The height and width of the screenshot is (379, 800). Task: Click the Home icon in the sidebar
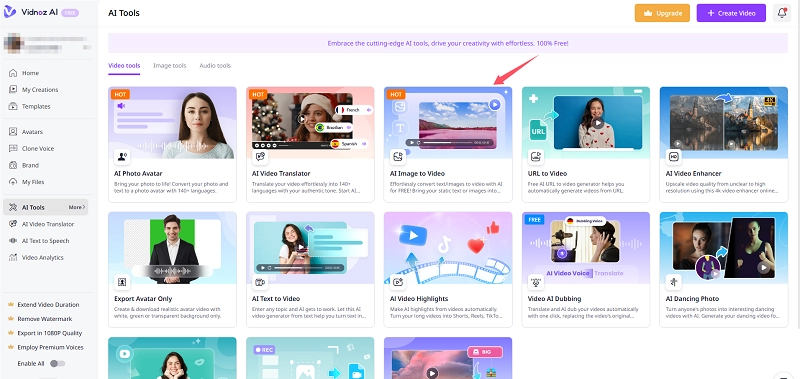click(x=13, y=73)
